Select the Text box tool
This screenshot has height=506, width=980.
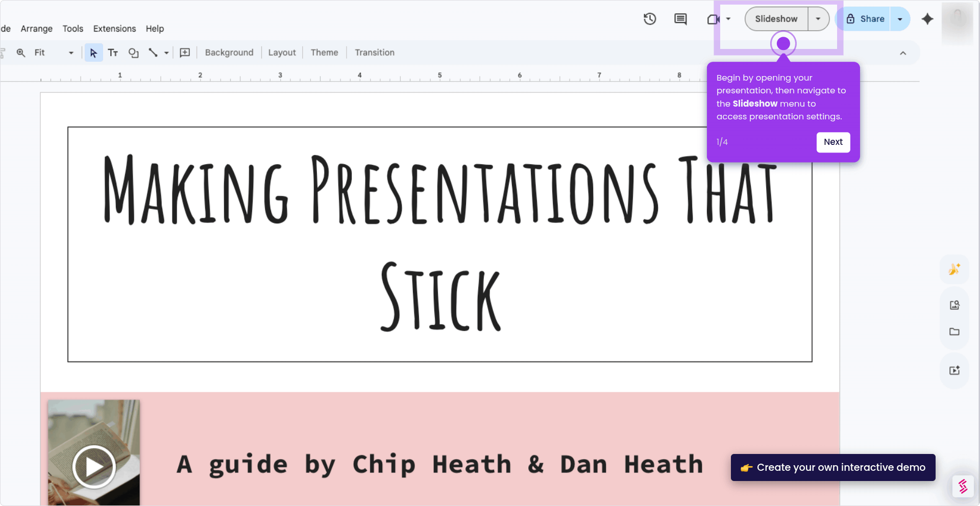[113, 53]
